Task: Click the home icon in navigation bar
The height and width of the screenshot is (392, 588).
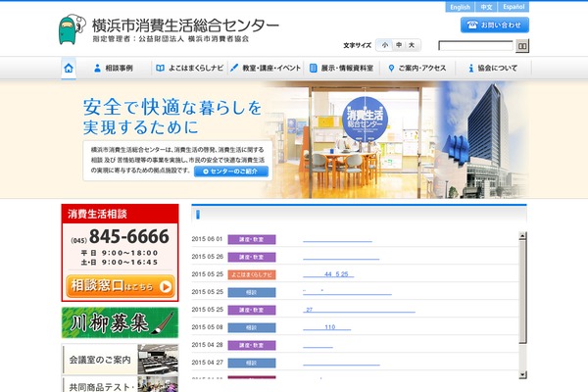Action: tap(69, 68)
